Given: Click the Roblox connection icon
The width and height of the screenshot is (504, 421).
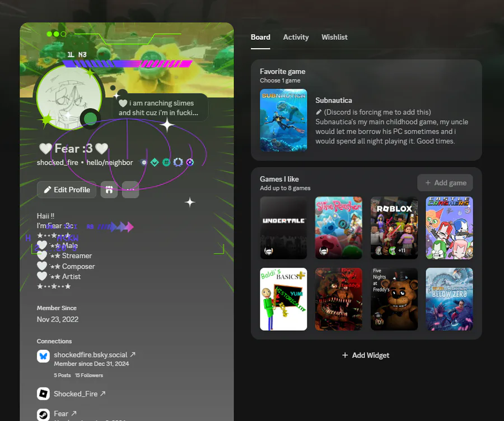Looking at the screenshot, I should click(x=43, y=394).
